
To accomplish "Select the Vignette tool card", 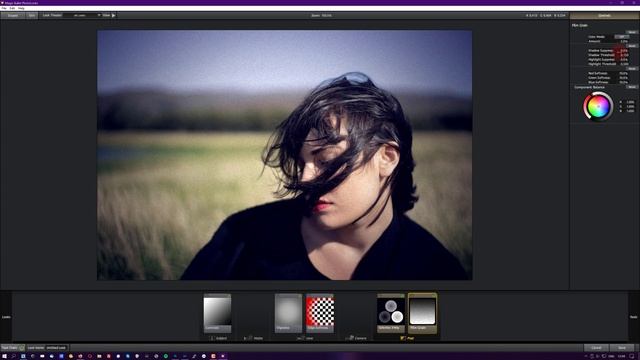I will point(288,313).
